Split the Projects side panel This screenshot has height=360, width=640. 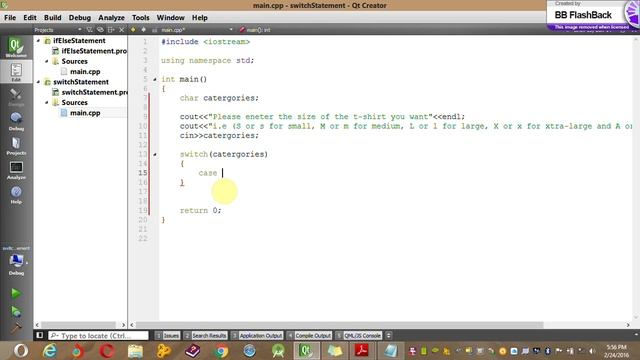(x=111, y=30)
